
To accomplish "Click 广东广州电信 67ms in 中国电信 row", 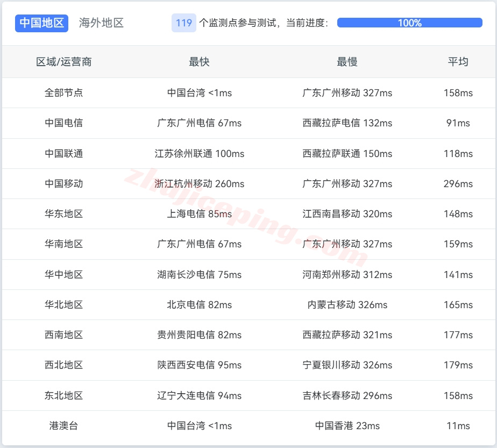I will click(200, 123).
